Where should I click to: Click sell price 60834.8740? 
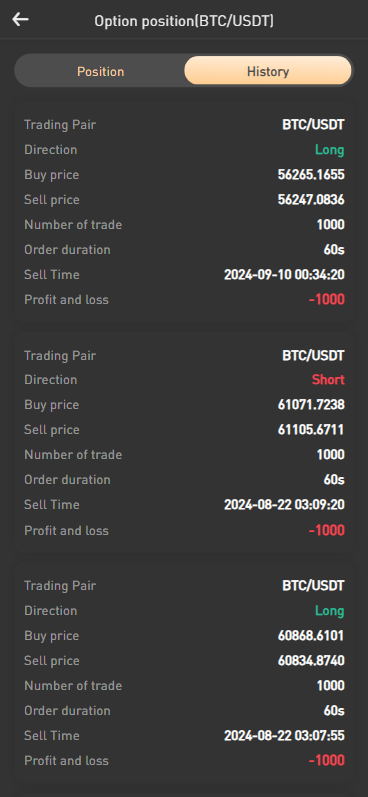[x=311, y=661]
